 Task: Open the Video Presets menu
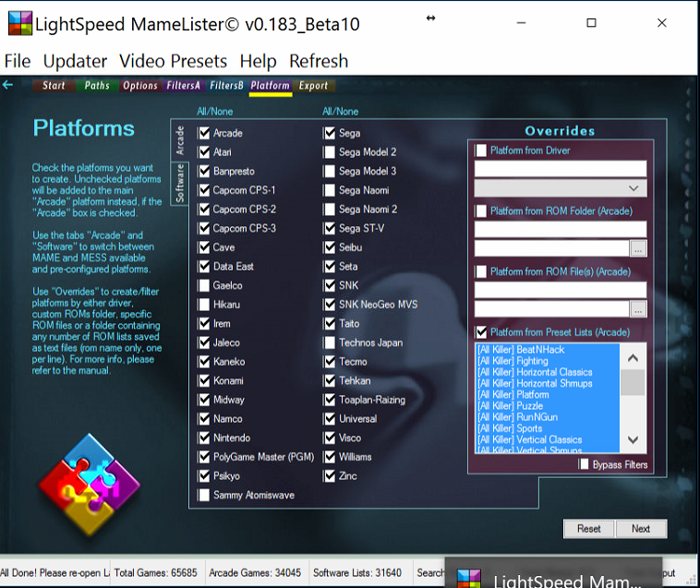tap(173, 61)
